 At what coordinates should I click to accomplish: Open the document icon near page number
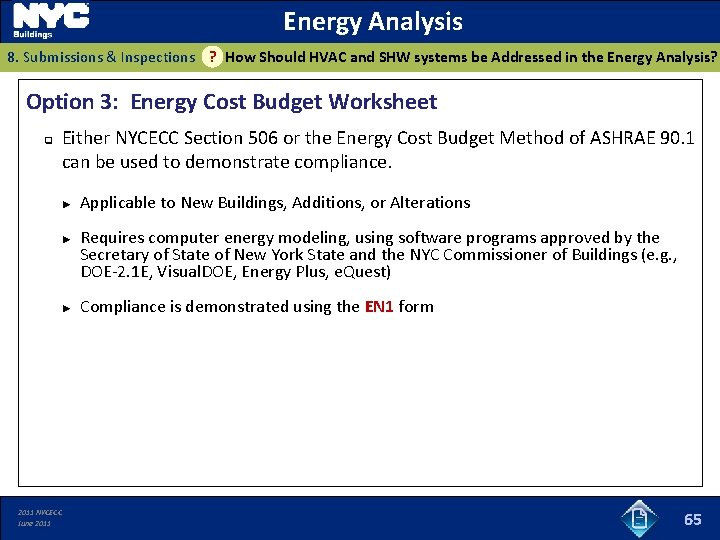[x=639, y=519]
